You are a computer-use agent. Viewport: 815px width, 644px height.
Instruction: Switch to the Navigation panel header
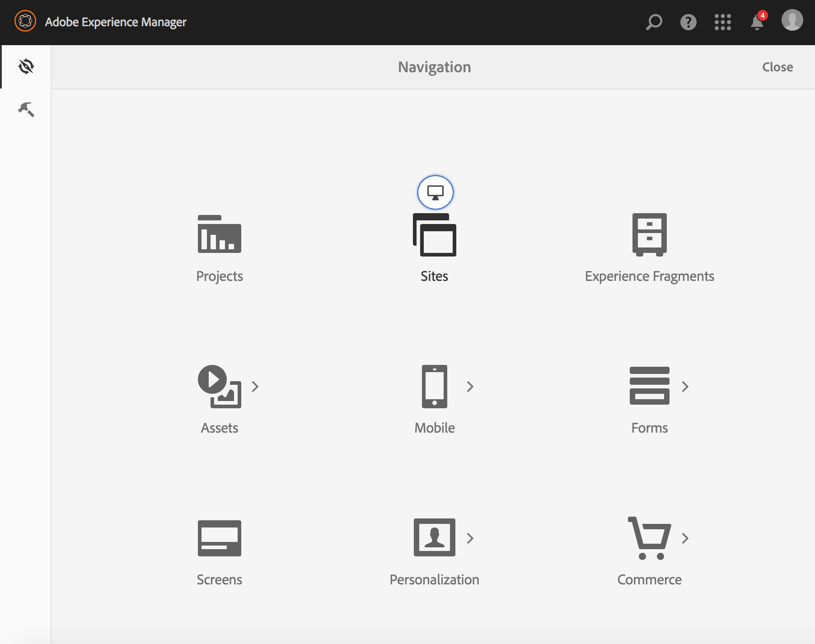tap(434, 67)
